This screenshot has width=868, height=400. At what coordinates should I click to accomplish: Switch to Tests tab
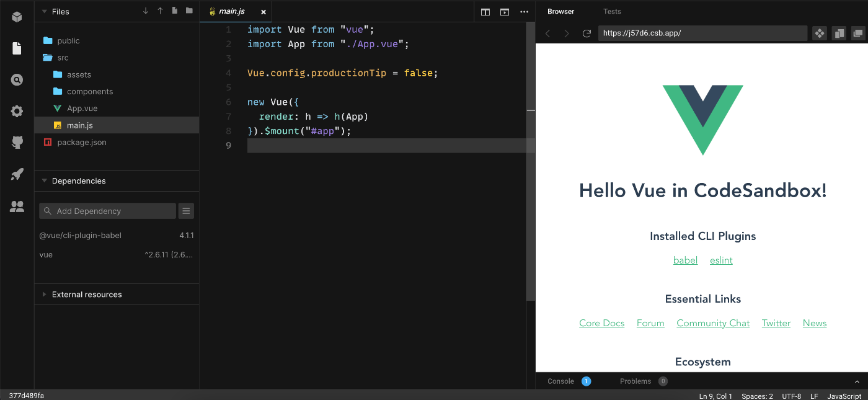tap(612, 11)
